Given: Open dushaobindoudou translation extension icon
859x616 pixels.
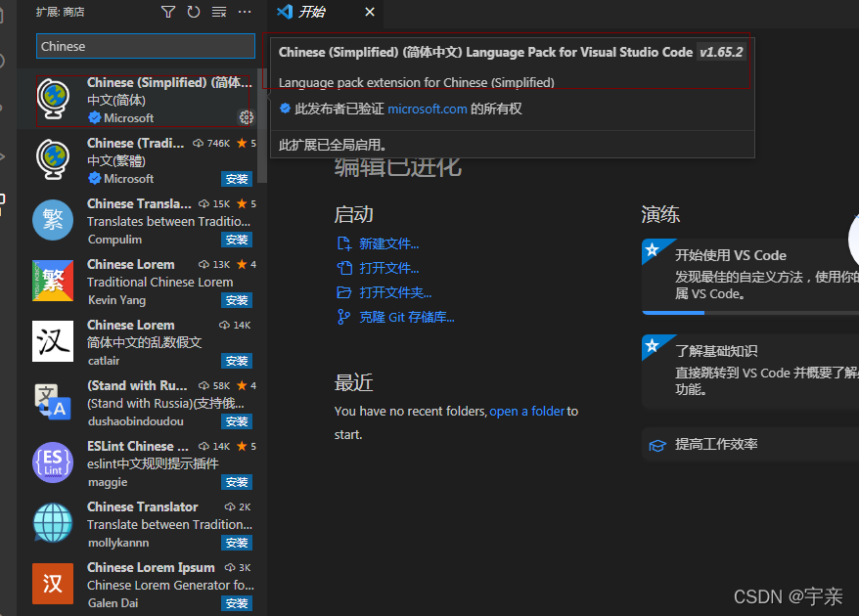Looking at the screenshot, I should point(53,402).
